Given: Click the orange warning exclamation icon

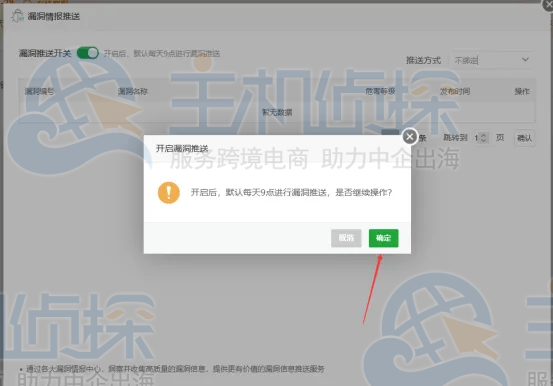Looking at the screenshot, I should coord(169,193).
